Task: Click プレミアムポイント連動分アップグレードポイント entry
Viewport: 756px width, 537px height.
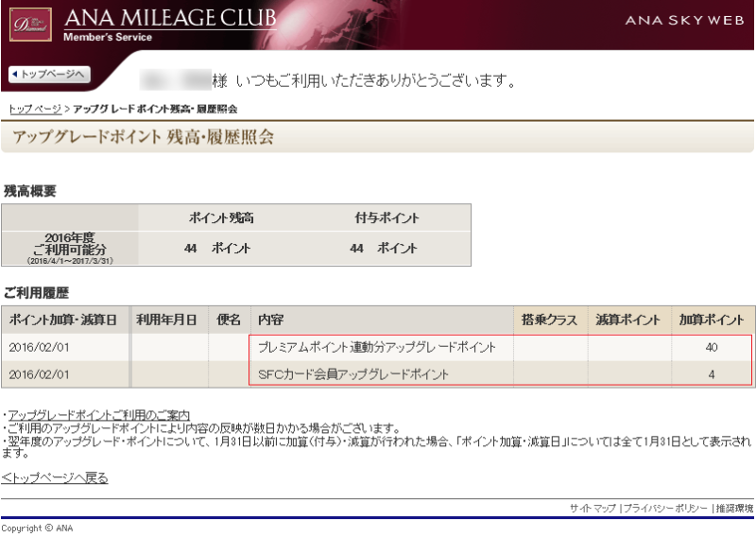Action: (x=376, y=347)
